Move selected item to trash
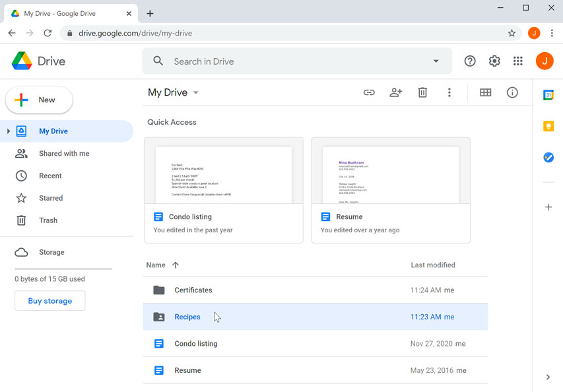The height and width of the screenshot is (392, 563). tap(422, 92)
